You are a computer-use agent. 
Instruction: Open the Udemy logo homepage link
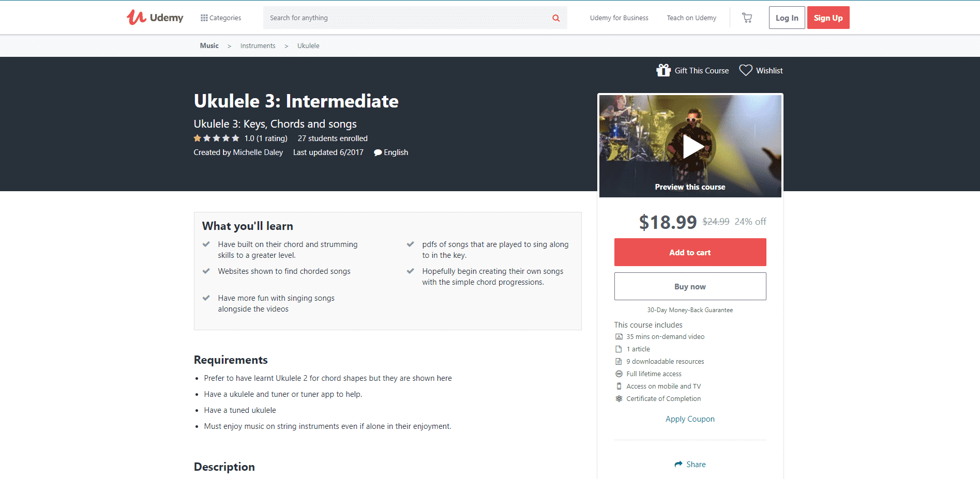pos(155,18)
